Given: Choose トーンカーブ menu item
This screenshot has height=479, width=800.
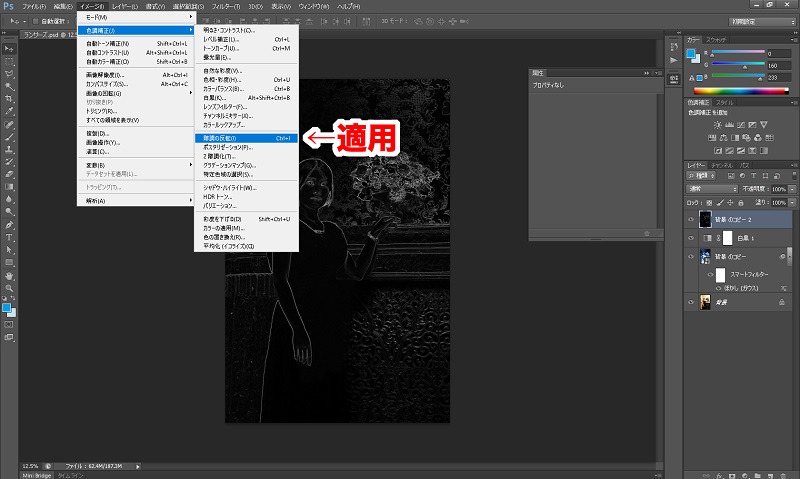Looking at the screenshot, I should [246, 48].
